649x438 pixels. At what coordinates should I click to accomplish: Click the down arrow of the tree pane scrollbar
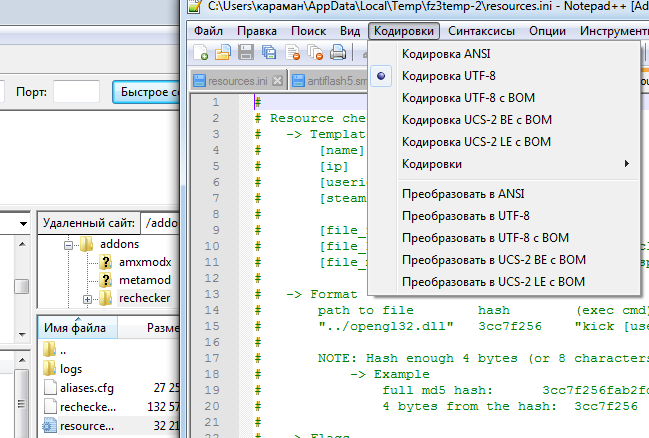(x=22, y=335)
